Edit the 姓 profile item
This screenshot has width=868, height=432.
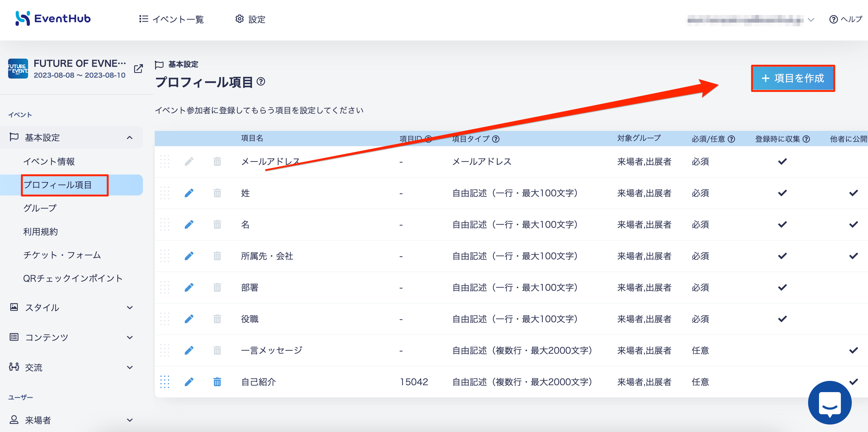tap(189, 193)
